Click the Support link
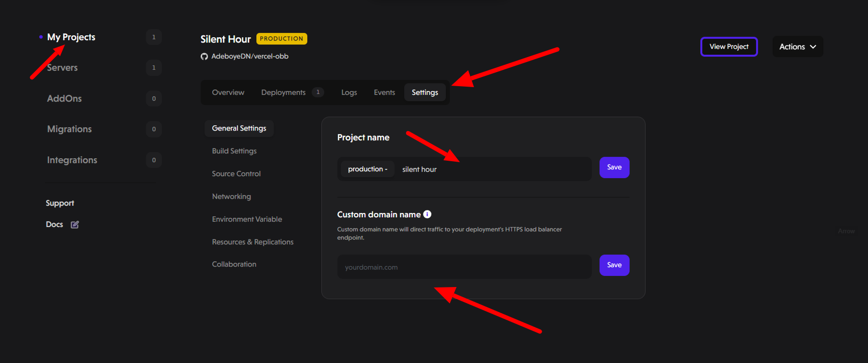 pos(60,203)
